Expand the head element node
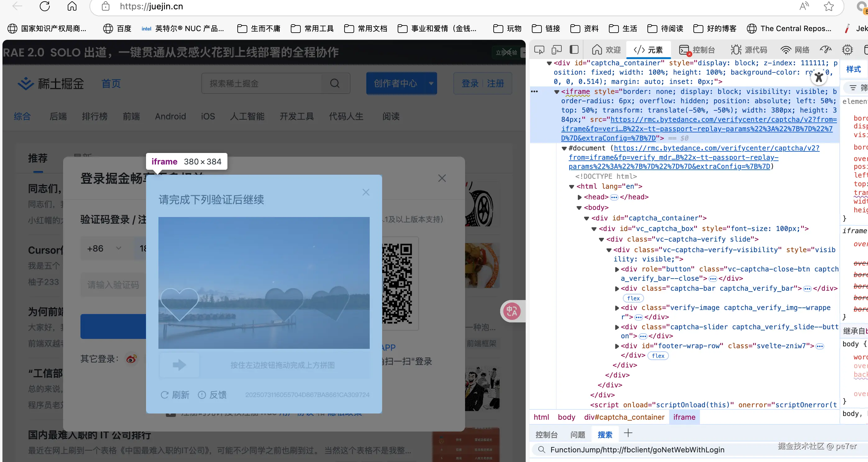The width and height of the screenshot is (868, 462). pyautogui.click(x=580, y=197)
